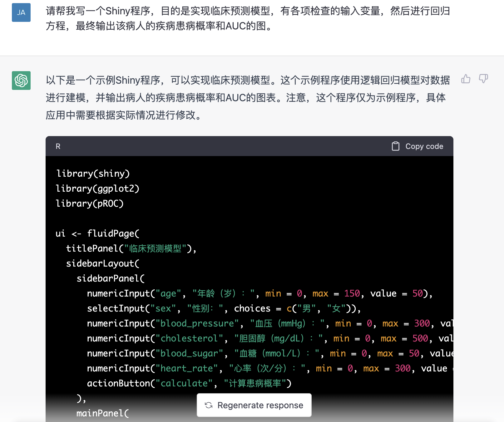Click the library(ggplot2) code line
504x422 pixels.
click(97, 189)
